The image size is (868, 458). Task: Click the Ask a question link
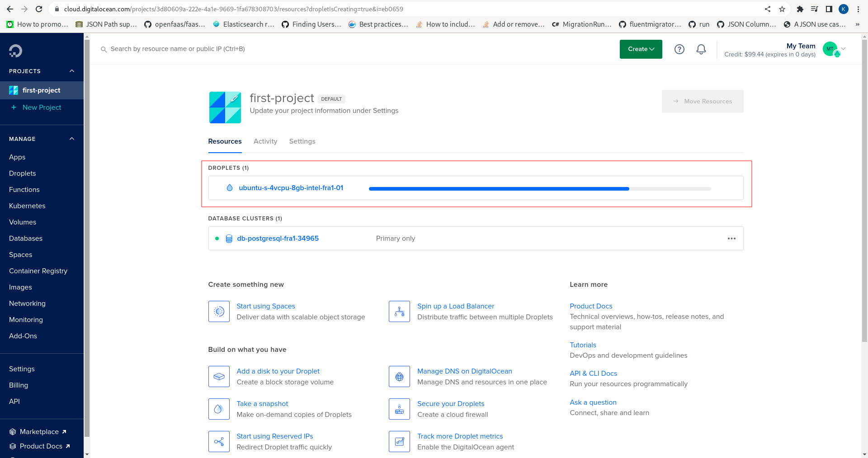pyautogui.click(x=593, y=402)
